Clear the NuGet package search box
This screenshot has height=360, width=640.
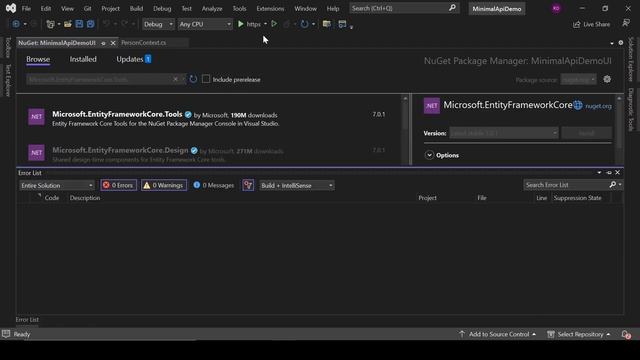point(176,79)
